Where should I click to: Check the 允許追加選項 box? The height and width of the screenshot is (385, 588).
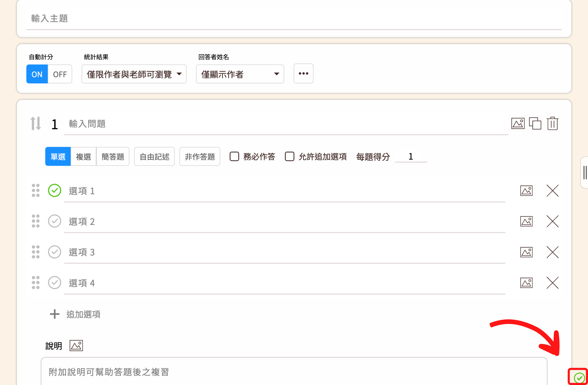tap(290, 156)
